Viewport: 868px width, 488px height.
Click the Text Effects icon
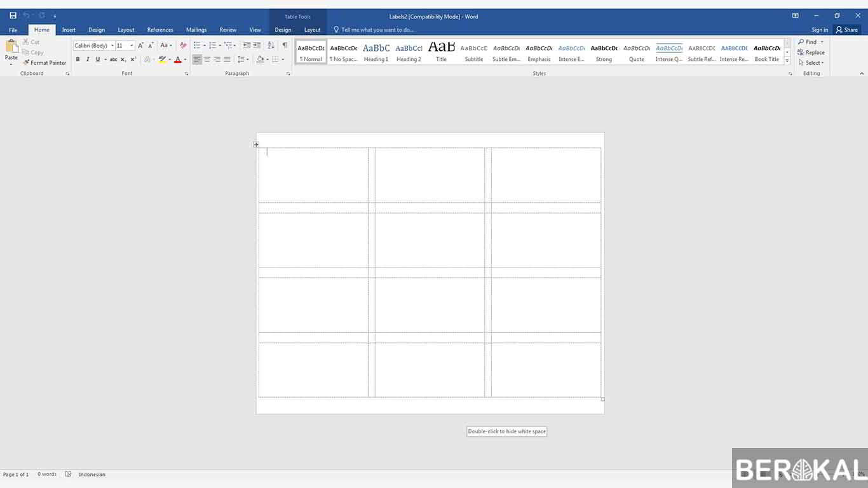coord(147,60)
